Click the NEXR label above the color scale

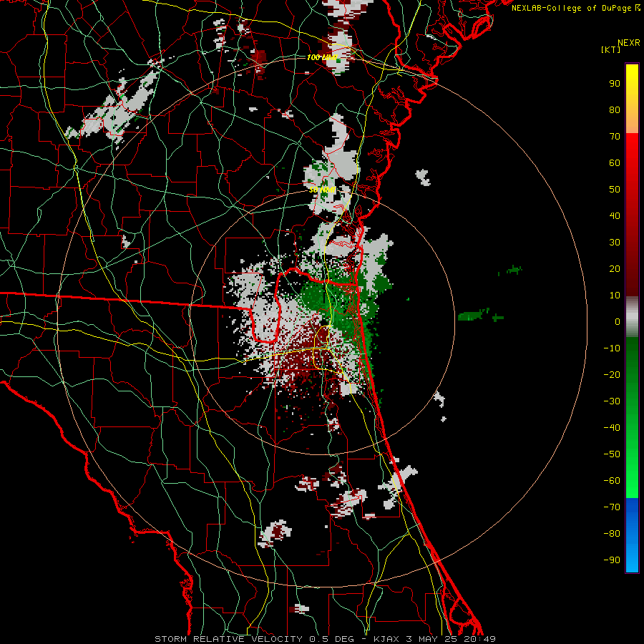click(x=628, y=43)
